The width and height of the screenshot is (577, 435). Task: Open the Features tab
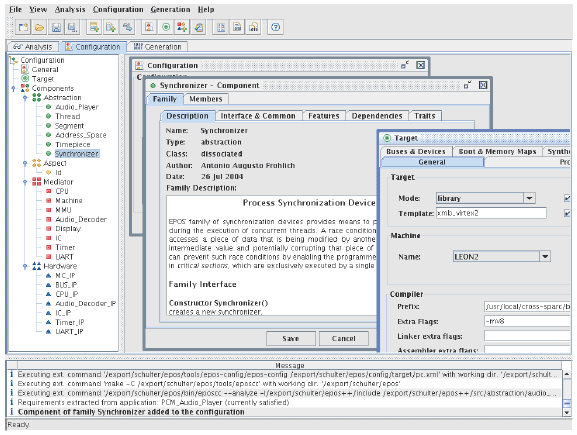click(324, 116)
